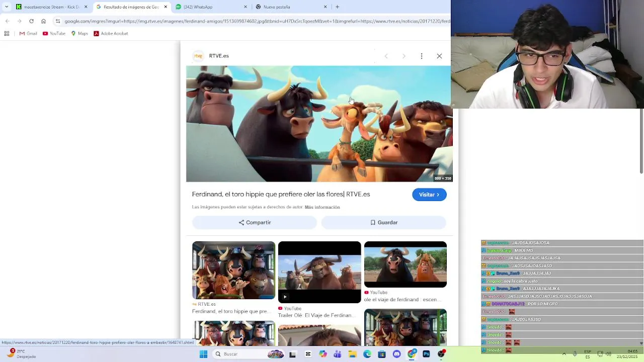
Task: Select the Resultado de imágenes de Google tab
Action: pos(131,7)
